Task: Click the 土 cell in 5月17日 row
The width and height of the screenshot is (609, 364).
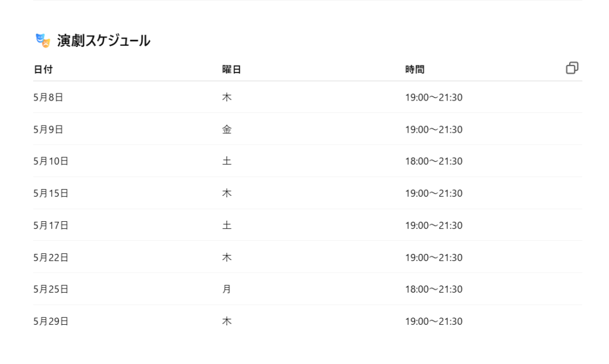Action: (227, 225)
